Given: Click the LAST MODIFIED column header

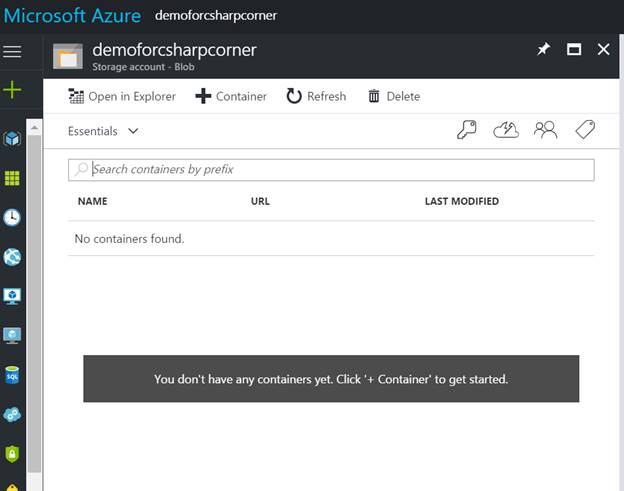Looking at the screenshot, I should (462, 201).
